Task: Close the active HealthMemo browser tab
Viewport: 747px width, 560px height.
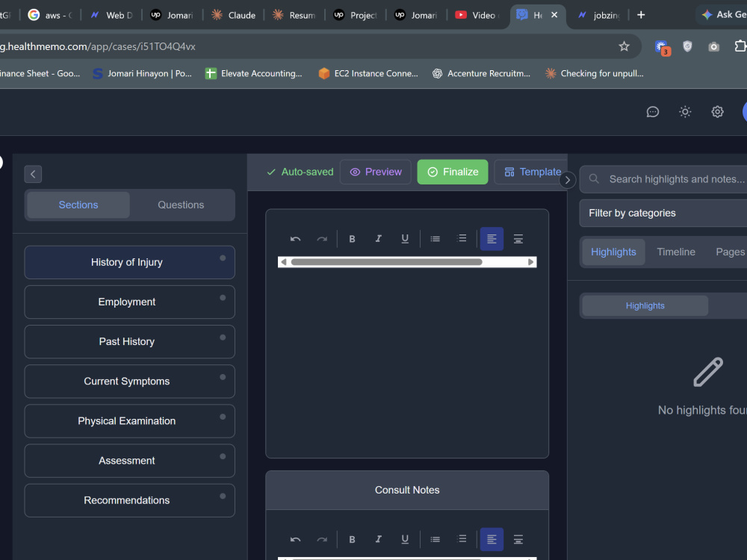Action: coord(554,15)
